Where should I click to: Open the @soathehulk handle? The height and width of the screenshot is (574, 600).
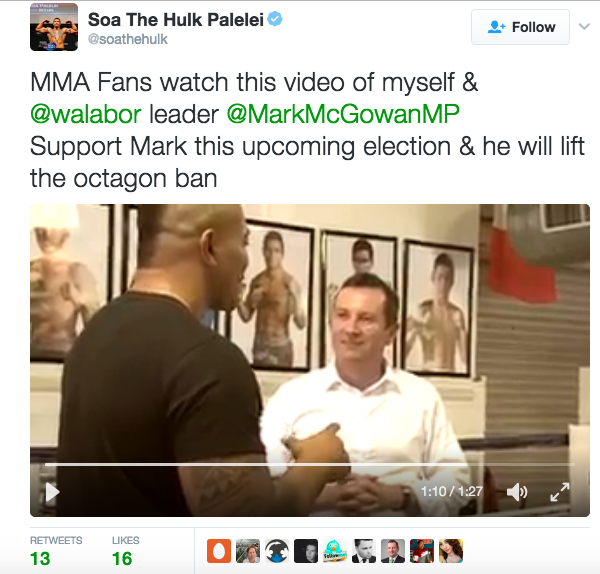click(128, 39)
